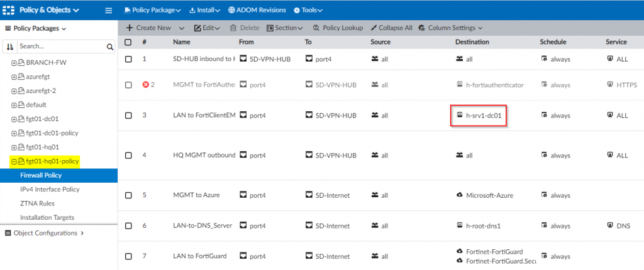
Task: Click the Microsoft-Azure cloud destination icon
Action: tap(460, 195)
